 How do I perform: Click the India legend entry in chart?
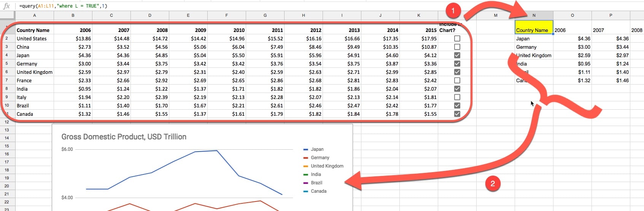312,174
